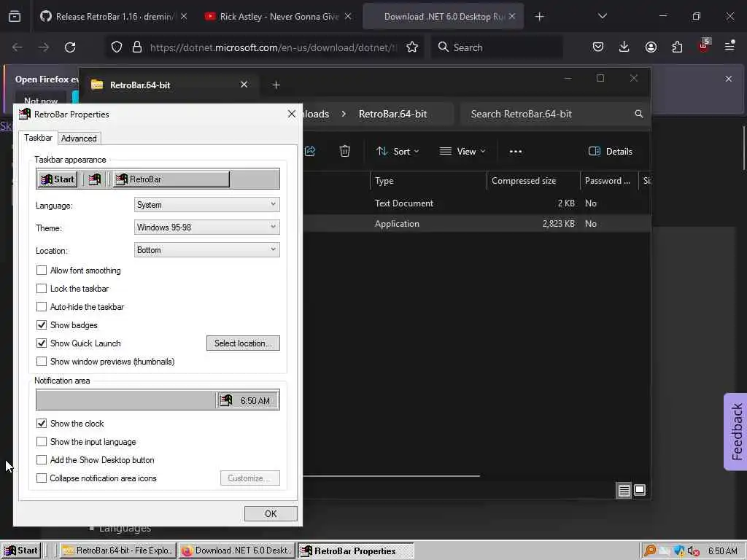Open the Firefox Downloads panel
This screenshot has width=747, height=560.
click(624, 47)
